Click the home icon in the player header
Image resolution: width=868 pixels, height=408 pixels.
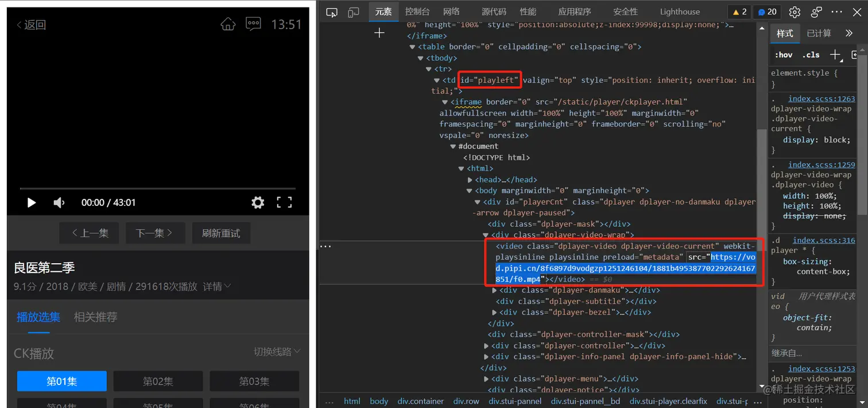click(x=228, y=24)
